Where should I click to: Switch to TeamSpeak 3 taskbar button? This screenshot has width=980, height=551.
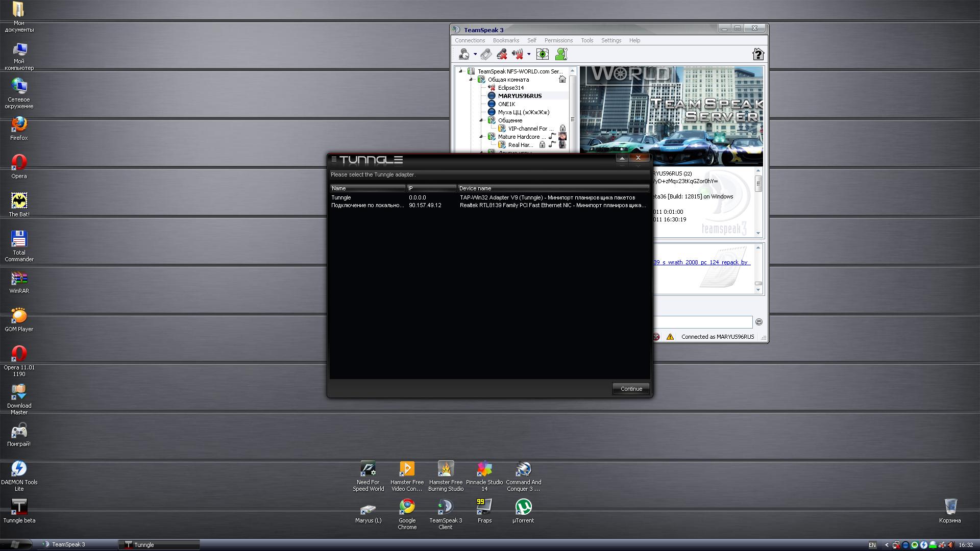click(77, 544)
